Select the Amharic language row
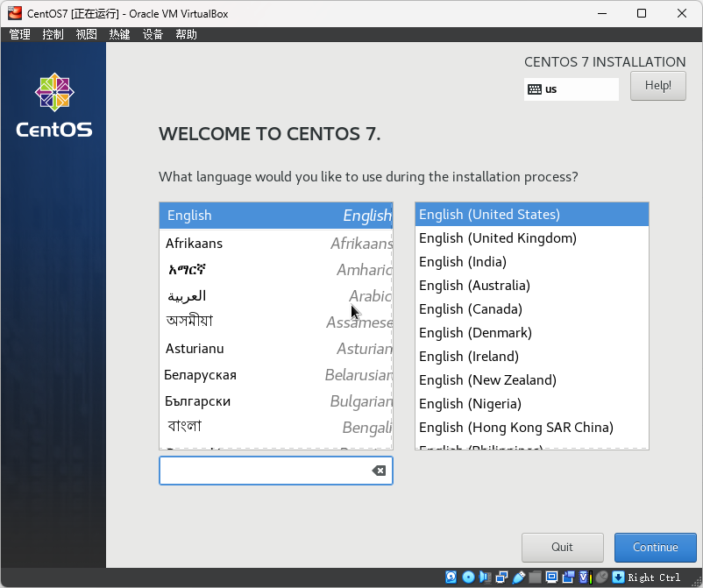703x588 pixels. [x=276, y=270]
